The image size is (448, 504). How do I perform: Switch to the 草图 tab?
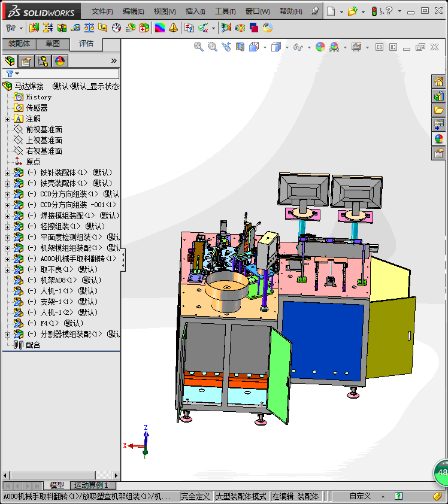point(53,43)
